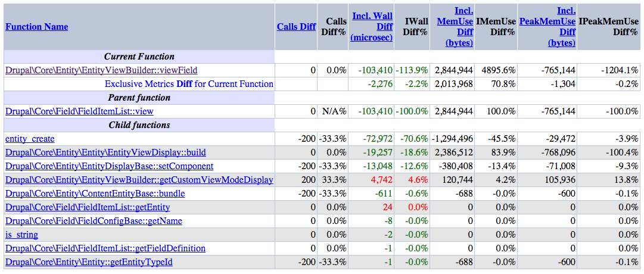Select the 2,013,968 exclusive MemUse value
Viewport: 644px width, 274px height.
point(455,84)
